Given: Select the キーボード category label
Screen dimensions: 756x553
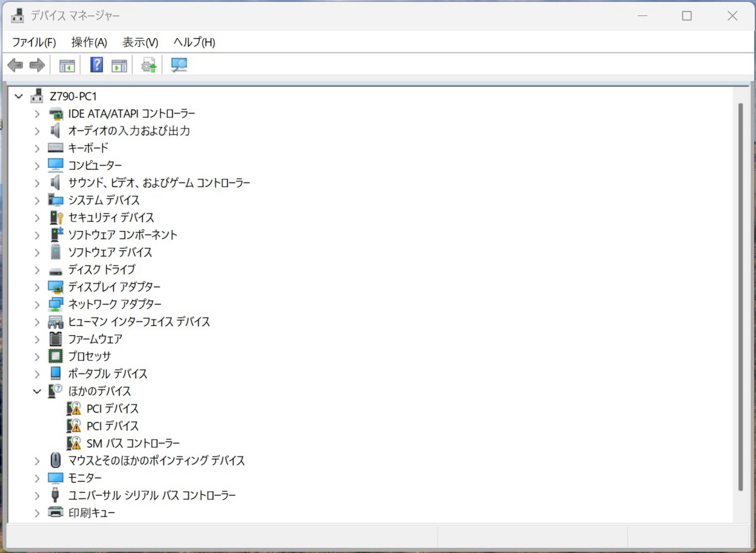Looking at the screenshot, I should (88, 148).
